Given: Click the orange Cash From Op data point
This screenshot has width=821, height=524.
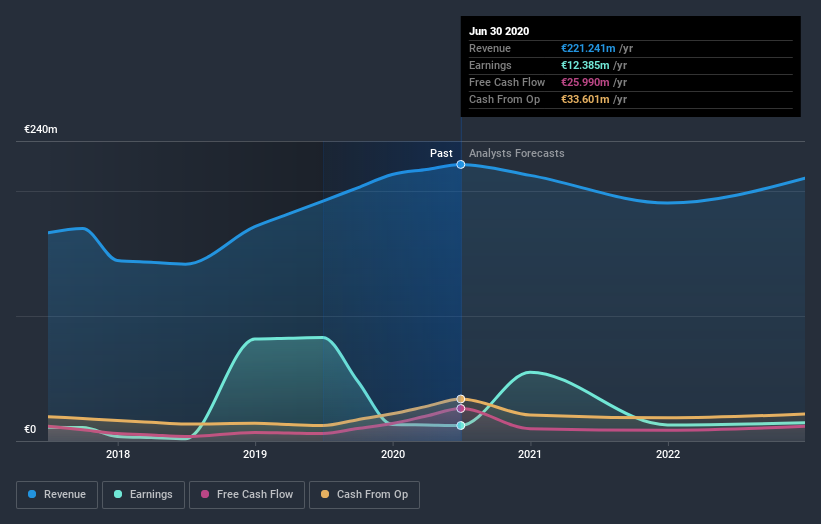Looking at the screenshot, I should pyautogui.click(x=461, y=399).
